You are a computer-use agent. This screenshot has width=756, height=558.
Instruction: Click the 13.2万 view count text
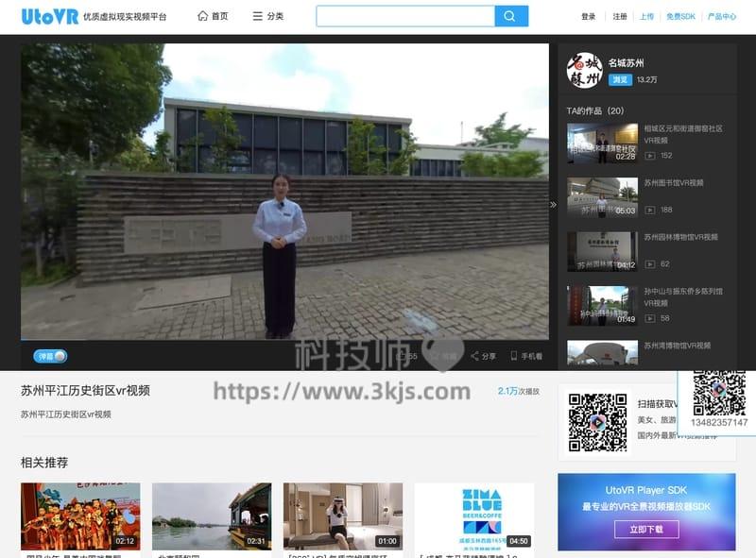tap(646, 79)
